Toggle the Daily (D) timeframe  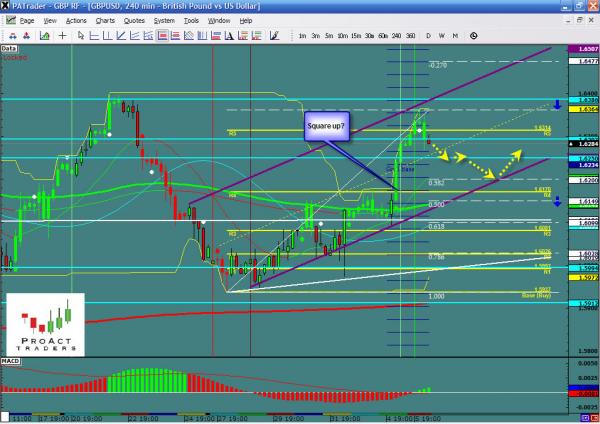point(428,35)
